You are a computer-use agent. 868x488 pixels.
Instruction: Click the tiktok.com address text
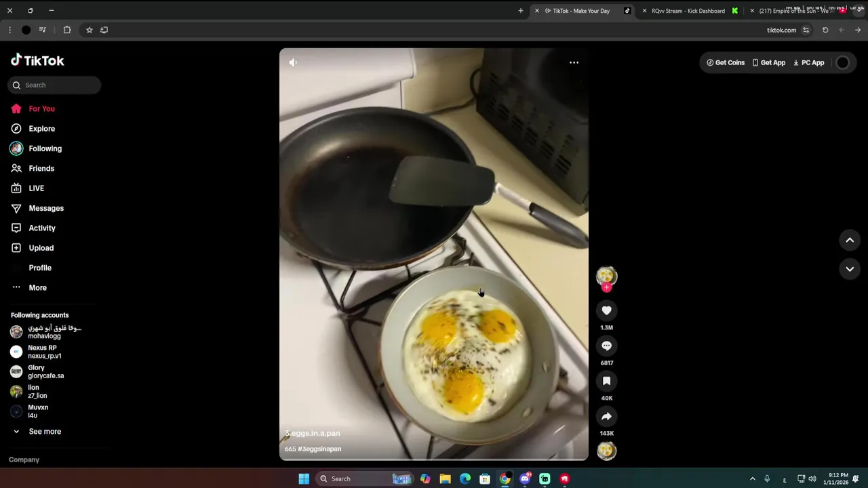click(781, 30)
